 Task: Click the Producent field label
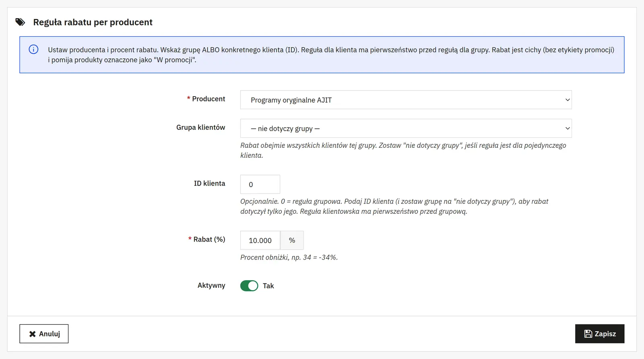click(208, 99)
